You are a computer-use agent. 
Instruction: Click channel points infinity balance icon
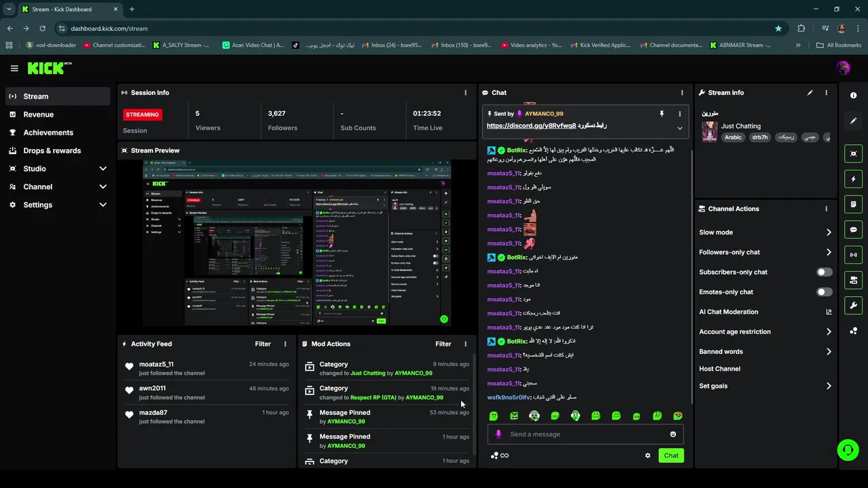(500, 455)
